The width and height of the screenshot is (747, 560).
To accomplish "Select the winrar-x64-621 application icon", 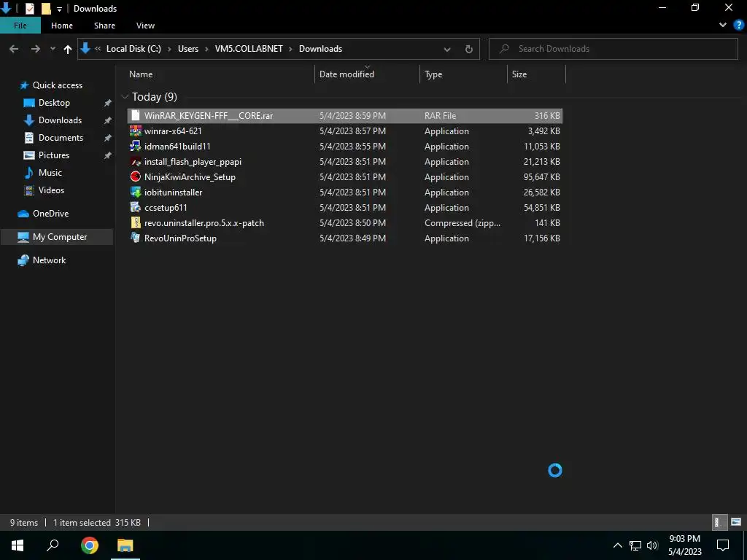I will pyautogui.click(x=136, y=131).
